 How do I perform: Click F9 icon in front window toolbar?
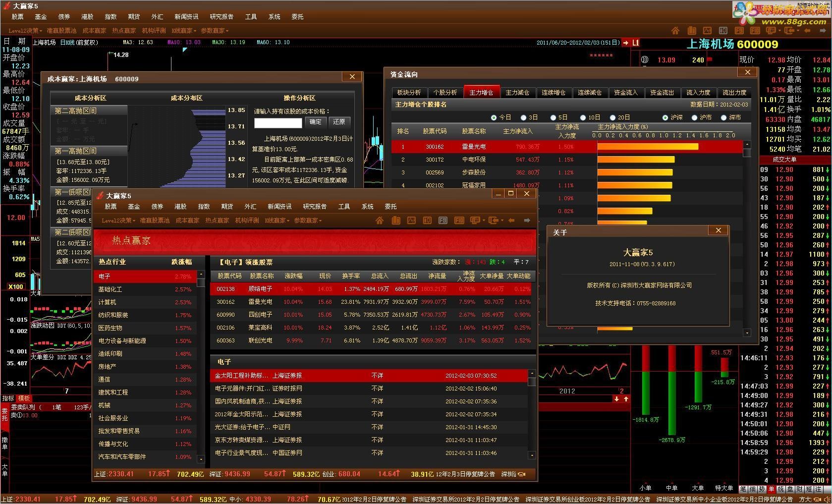443,221
